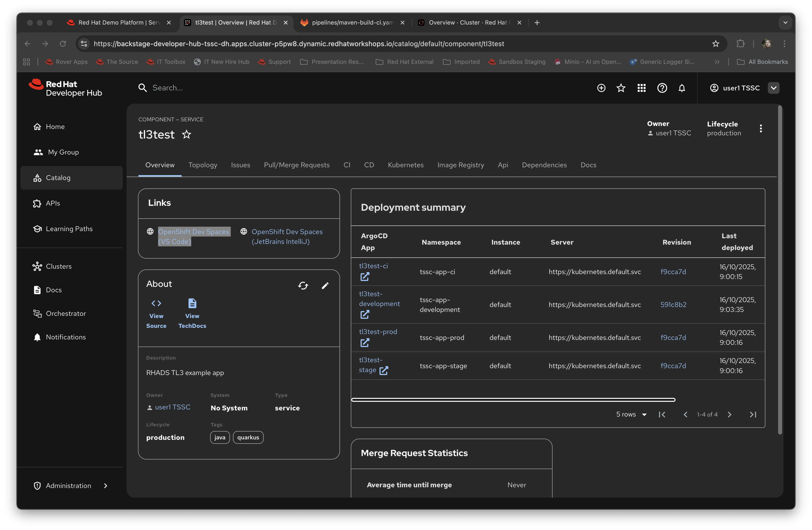Open the user1 TSSC account dropdown
Viewport: 812px width, 530px height.
773,88
